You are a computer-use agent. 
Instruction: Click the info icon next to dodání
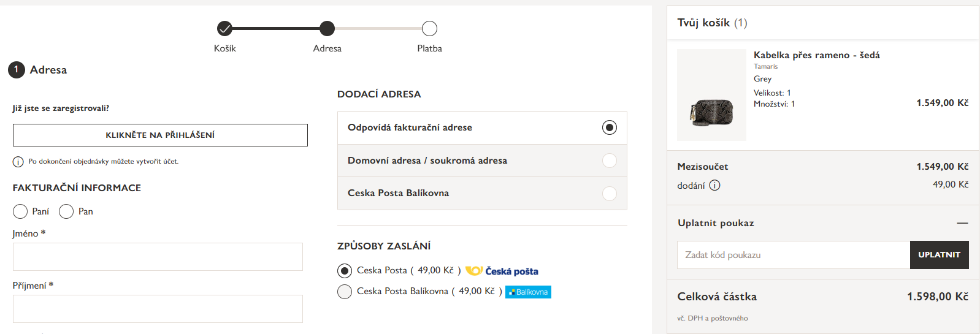pyautogui.click(x=714, y=185)
